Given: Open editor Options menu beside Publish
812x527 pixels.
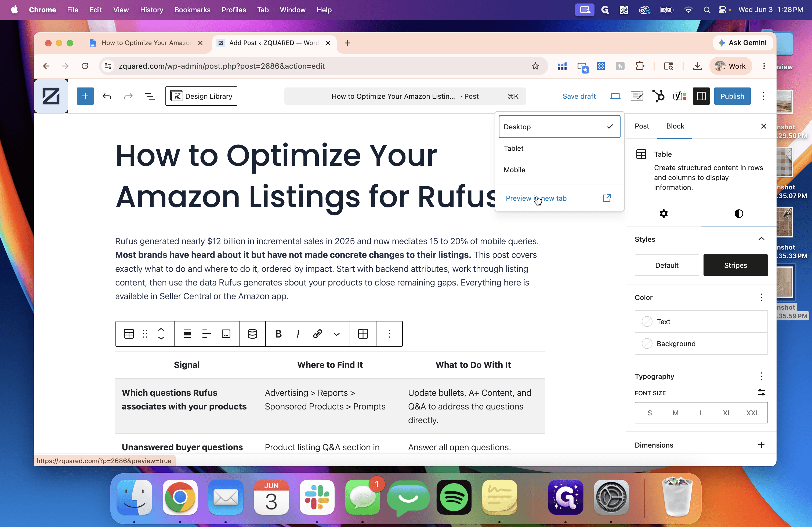Looking at the screenshot, I should click(x=764, y=96).
